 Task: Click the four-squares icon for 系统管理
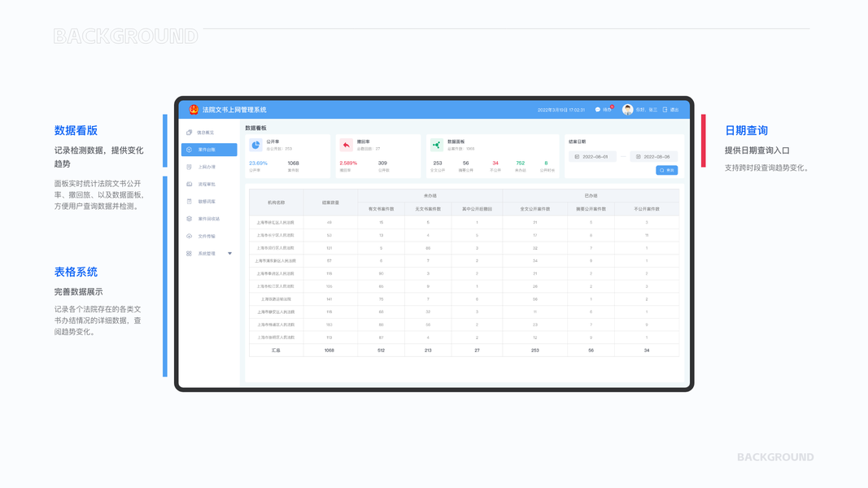pos(189,254)
